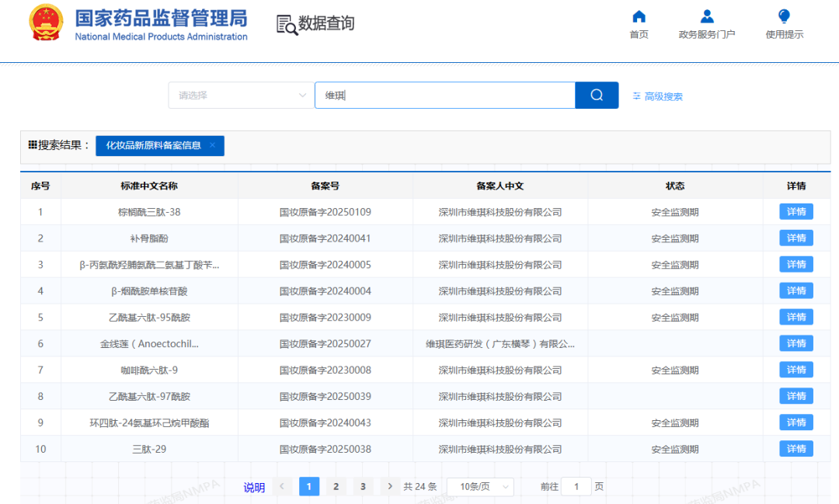Click record number 国妆原备字20250109
Viewport: 839px width, 504px height.
[x=325, y=212]
